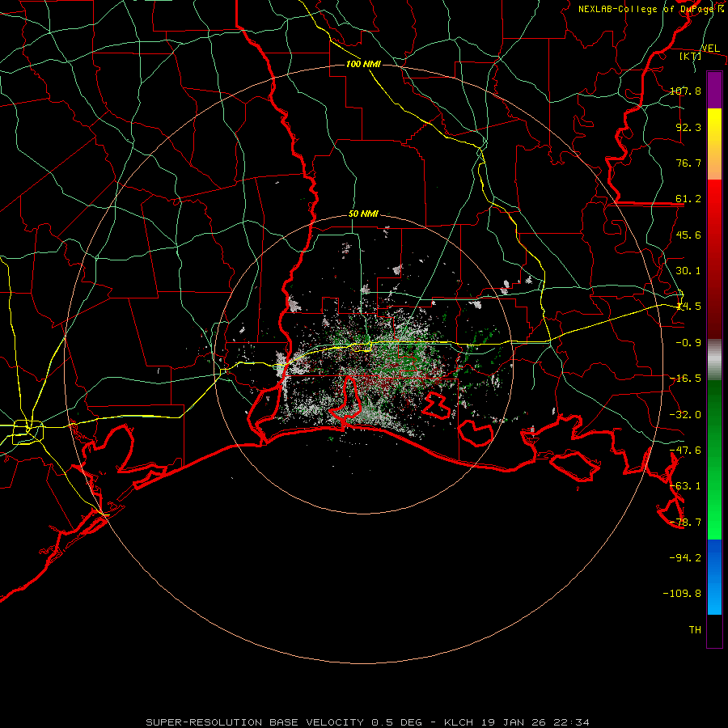Select the [KT] units label
The height and width of the screenshot is (728, 728).
691,56
